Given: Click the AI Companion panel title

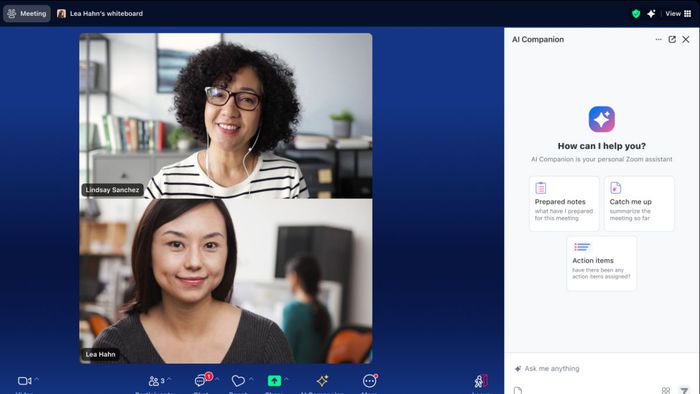Looking at the screenshot, I should click(x=538, y=39).
